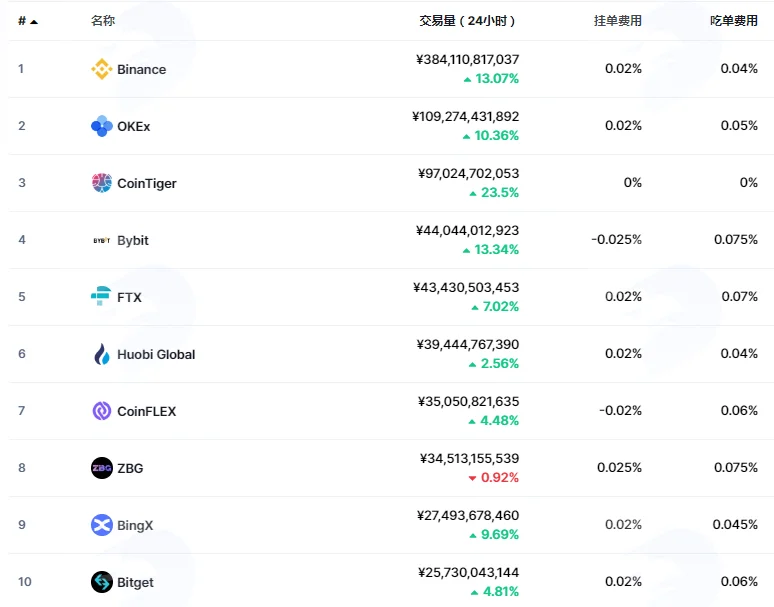Sort by 吃单费用 column header
774x607 pixels.
(x=734, y=21)
